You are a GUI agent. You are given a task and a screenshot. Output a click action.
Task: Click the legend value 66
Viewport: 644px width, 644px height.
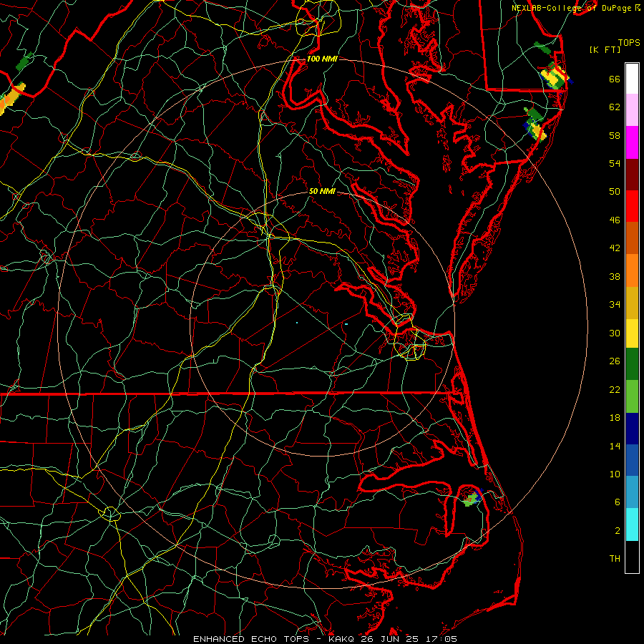point(615,79)
